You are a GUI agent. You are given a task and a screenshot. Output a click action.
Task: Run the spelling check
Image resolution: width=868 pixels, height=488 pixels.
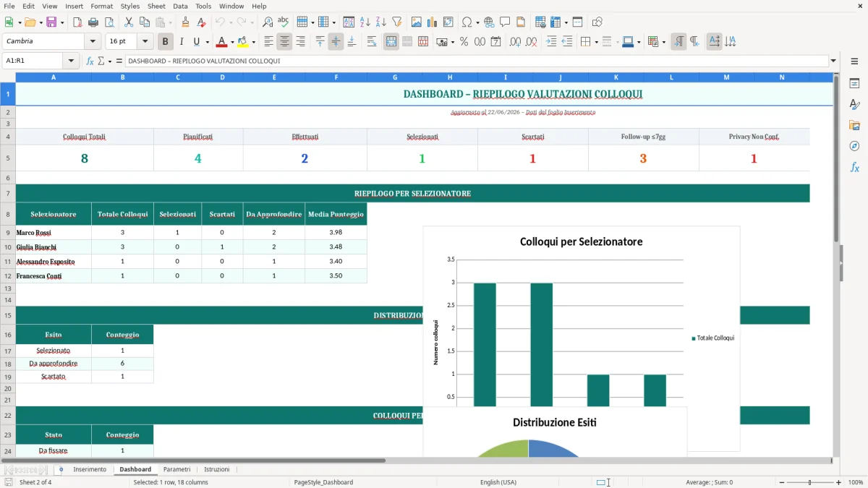283,22
